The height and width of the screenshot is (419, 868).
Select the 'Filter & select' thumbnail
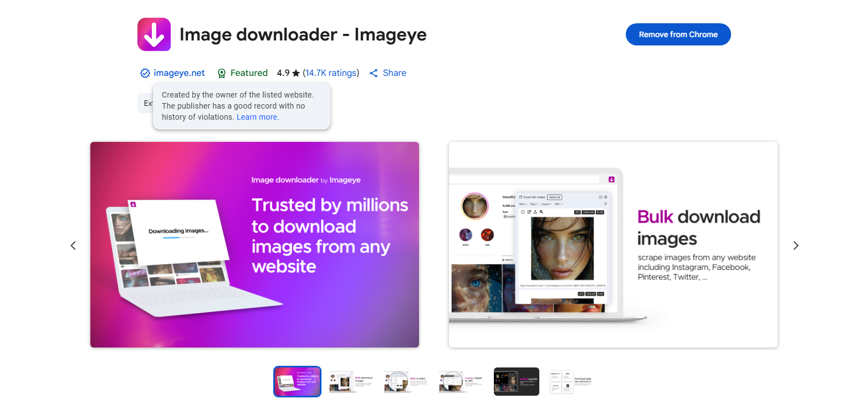[x=406, y=381]
